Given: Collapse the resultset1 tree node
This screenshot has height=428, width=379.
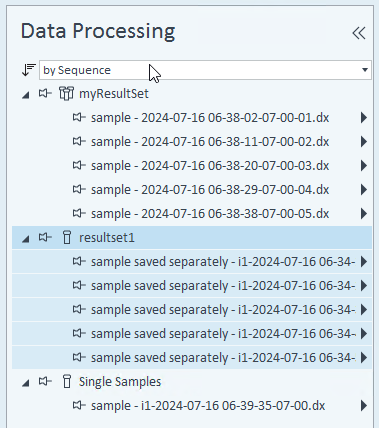Looking at the screenshot, I should pyautogui.click(x=26, y=239).
